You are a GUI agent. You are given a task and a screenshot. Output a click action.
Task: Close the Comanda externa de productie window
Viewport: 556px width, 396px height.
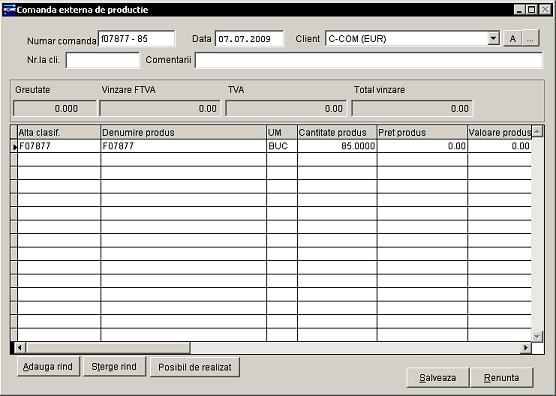(x=545, y=10)
